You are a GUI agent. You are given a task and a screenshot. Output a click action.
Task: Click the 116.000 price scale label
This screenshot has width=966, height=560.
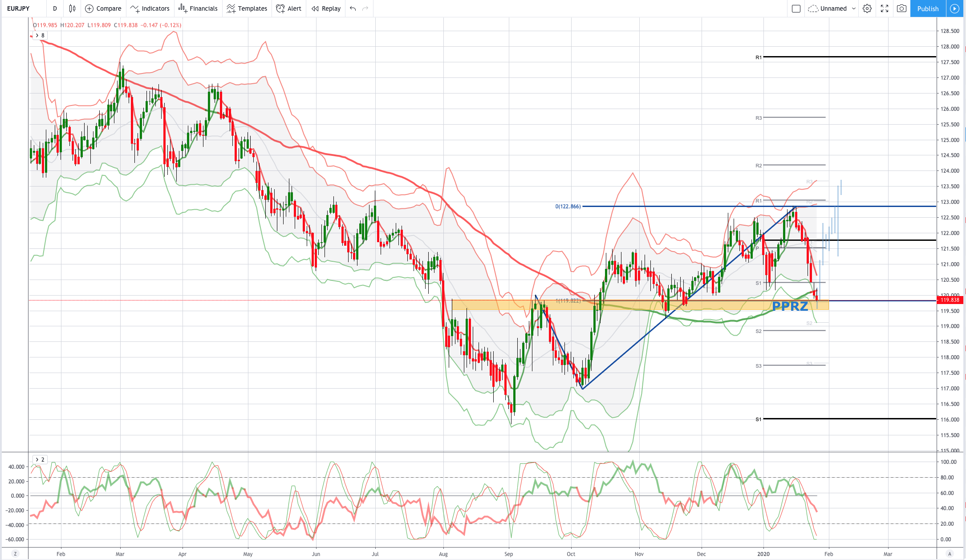[950, 420]
